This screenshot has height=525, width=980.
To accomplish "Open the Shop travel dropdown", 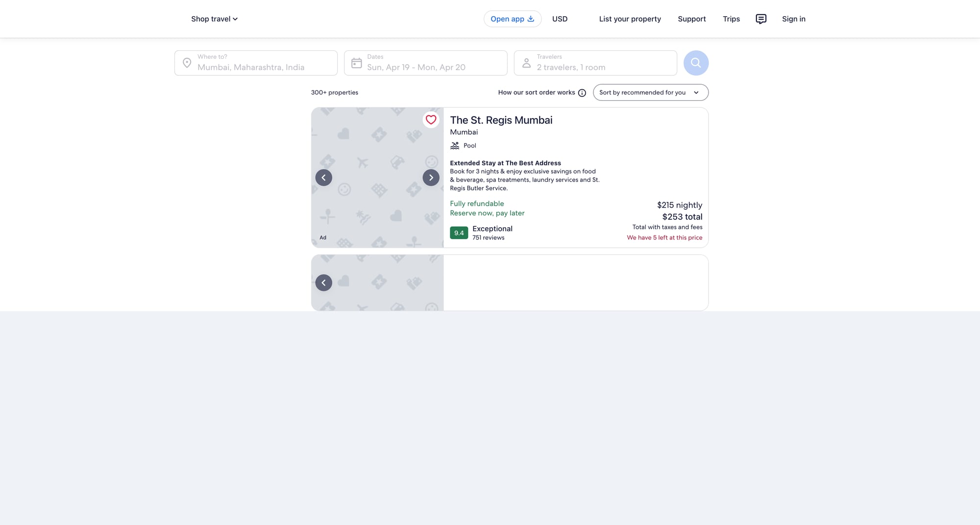I will 214,19.
